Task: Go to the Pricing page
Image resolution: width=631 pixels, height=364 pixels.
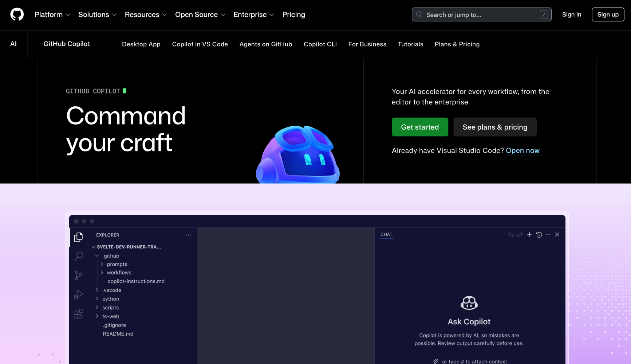Action: click(293, 15)
